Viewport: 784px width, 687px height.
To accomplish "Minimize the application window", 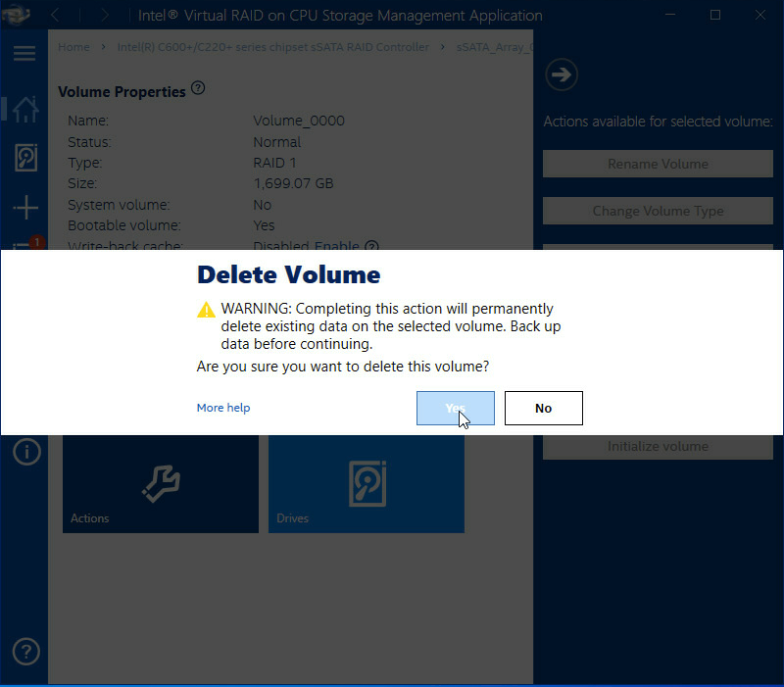I will pyautogui.click(x=670, y=15).
